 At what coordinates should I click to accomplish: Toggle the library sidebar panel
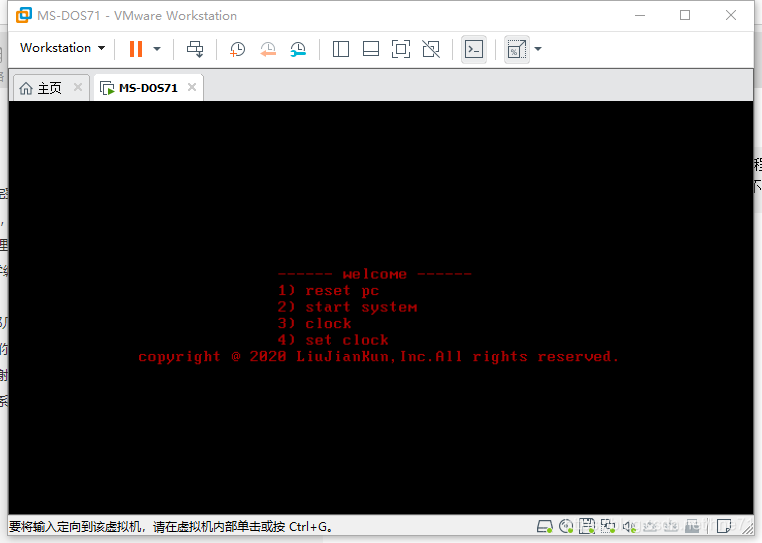[x=341, y=49]
